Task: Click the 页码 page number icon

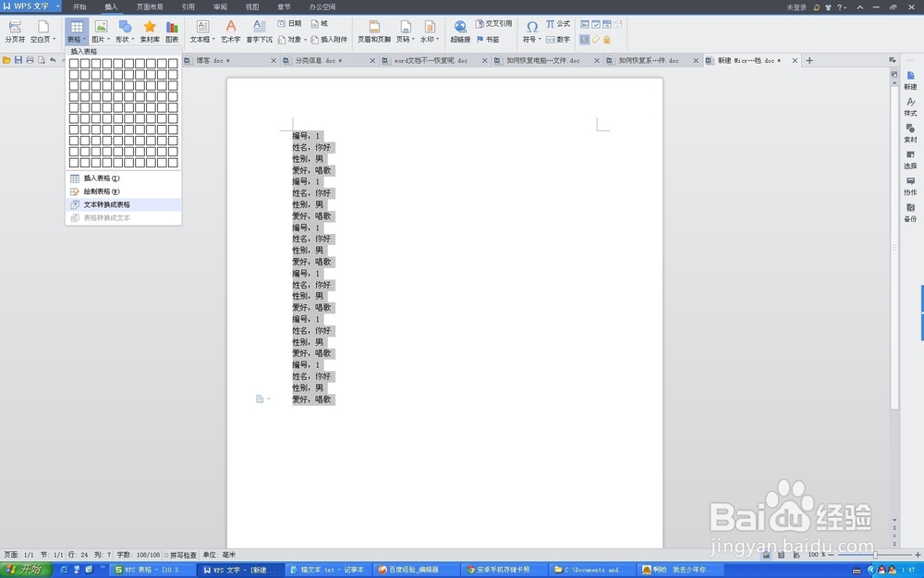Action: pyautogui.click(x=405, y=27)
